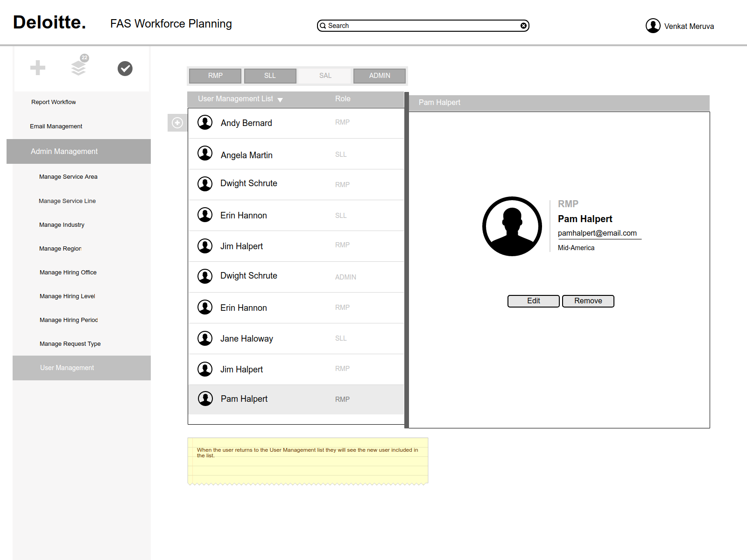The image size is (747, 560).
Task: Click the large Pam Halpert profile picture
Action: (x=512, y=226)
